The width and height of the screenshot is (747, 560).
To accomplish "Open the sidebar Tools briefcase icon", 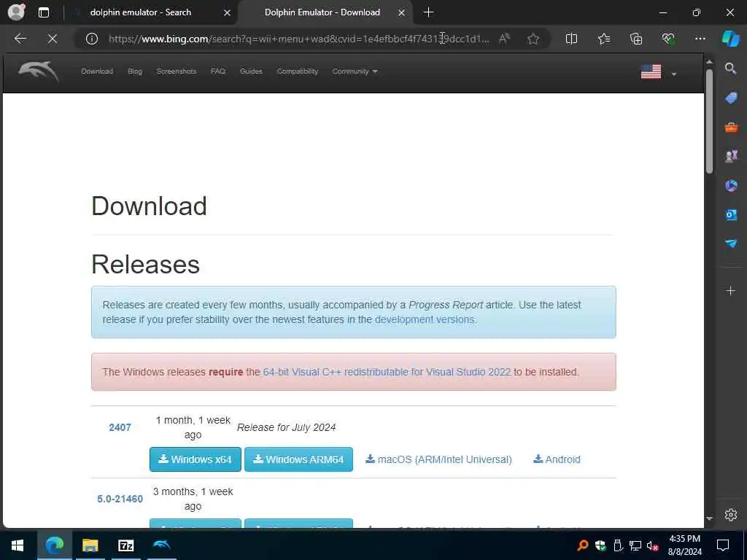I will (731, 127).
